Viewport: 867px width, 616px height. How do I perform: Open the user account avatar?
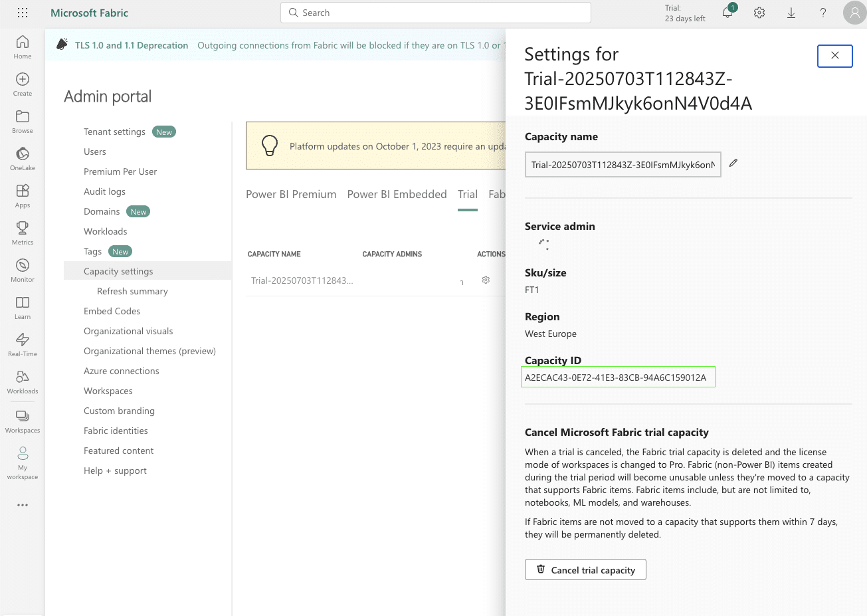[854, 13]
